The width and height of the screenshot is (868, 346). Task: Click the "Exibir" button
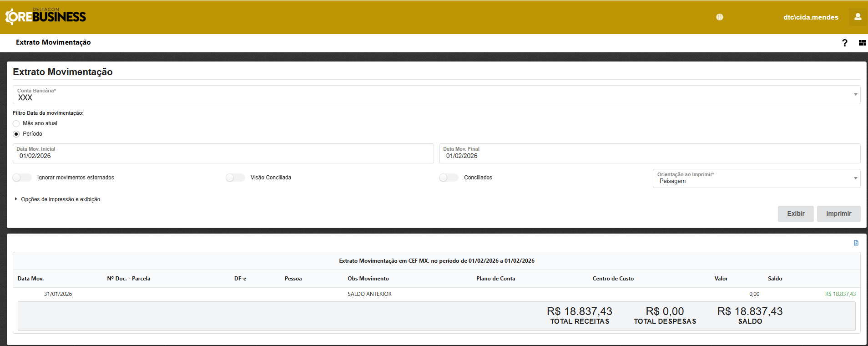(x=796, y=214)
